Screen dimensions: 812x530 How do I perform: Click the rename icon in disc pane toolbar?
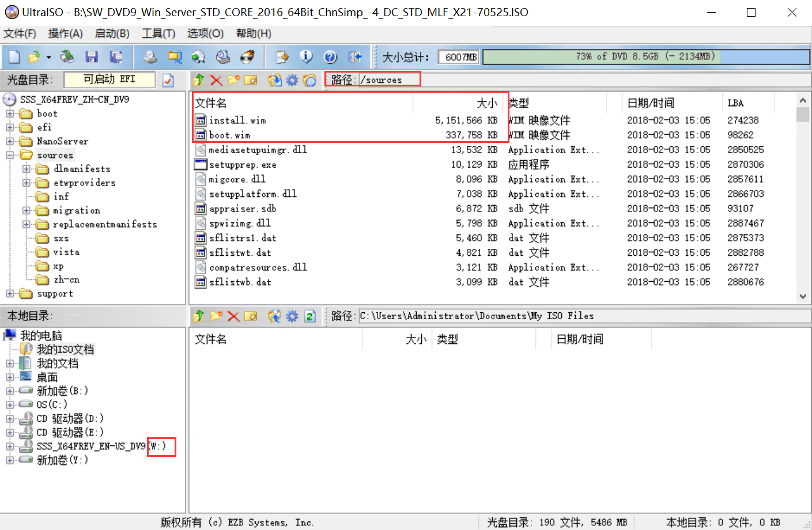click(251, 80)
